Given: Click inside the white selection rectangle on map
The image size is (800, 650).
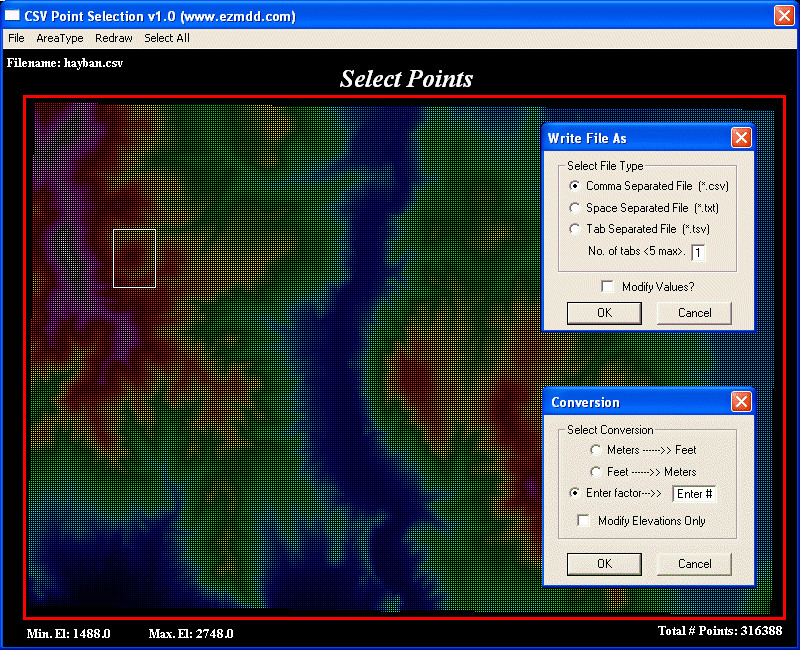Looking at the screenshot, I should (134, 258).
